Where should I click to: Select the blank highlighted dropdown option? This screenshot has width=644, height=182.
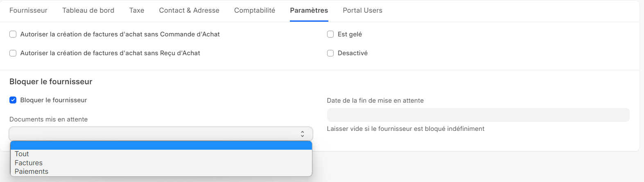(x=161, y=146)
